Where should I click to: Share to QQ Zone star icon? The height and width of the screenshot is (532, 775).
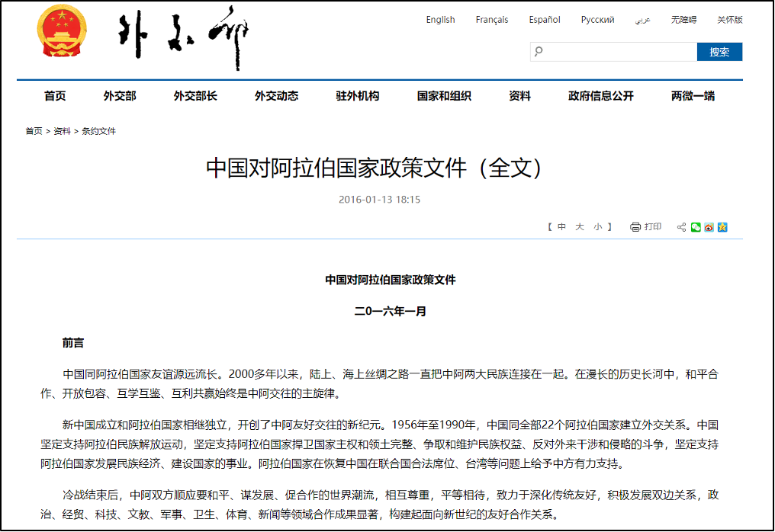click(x=722, y=227)
